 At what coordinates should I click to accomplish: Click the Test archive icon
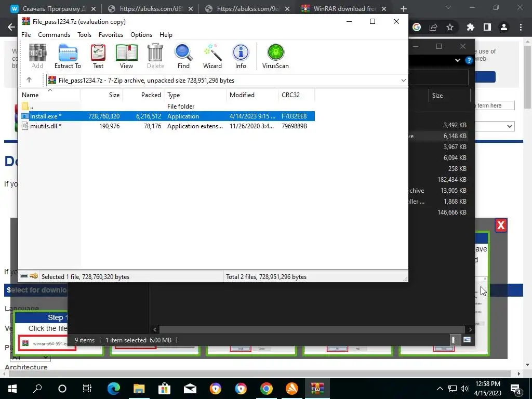[x=98, y=56]
